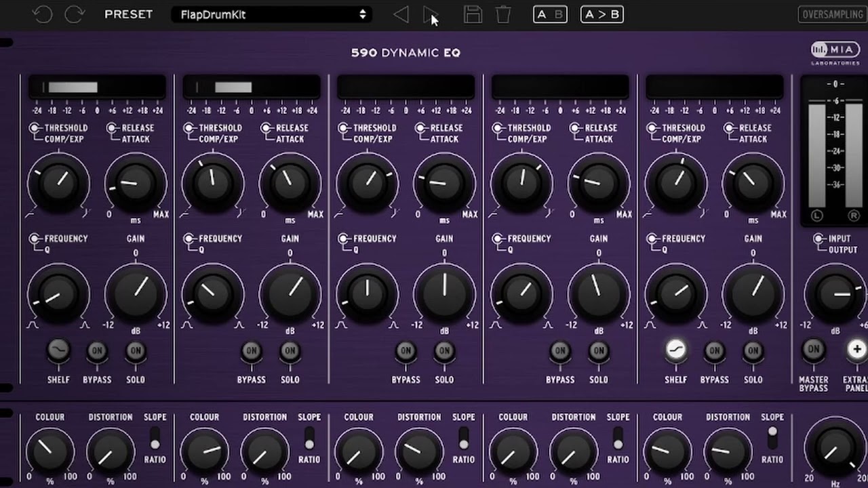Switch band 2 Frequency / Q selector
The width and height of the screenshot is (868, 488).
pyautogui.click(x=189, y=239)
